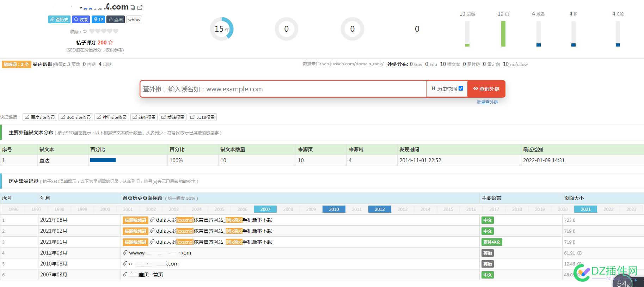Image resolution: width=644 pixels, height=287 pixels.
Task: Open the 2021年08月 page title link
Action: (x=214, y=220)
